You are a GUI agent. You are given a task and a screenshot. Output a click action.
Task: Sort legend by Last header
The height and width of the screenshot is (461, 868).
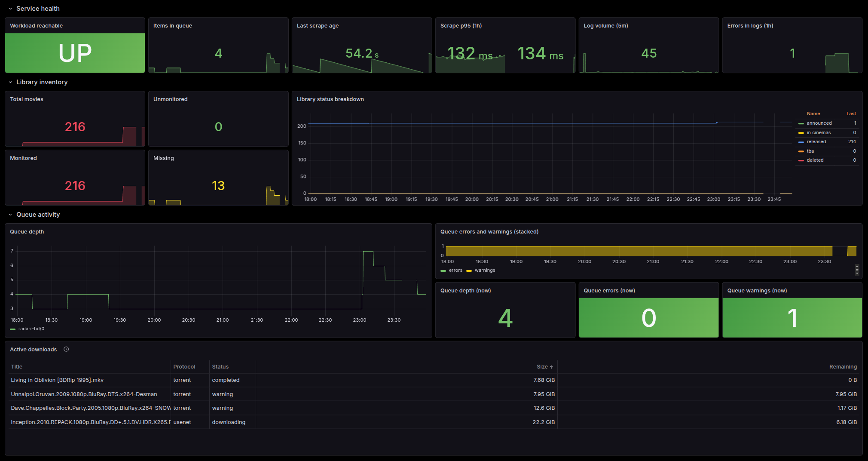(851, 114)
